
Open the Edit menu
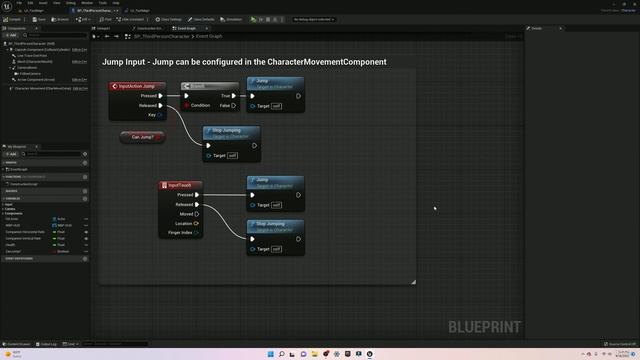(x=30, y=3)
